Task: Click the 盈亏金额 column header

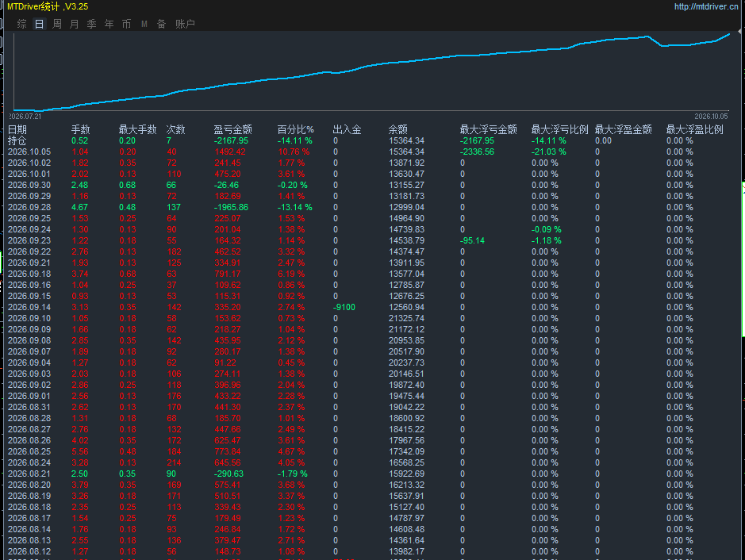Action: coord(232,129)
